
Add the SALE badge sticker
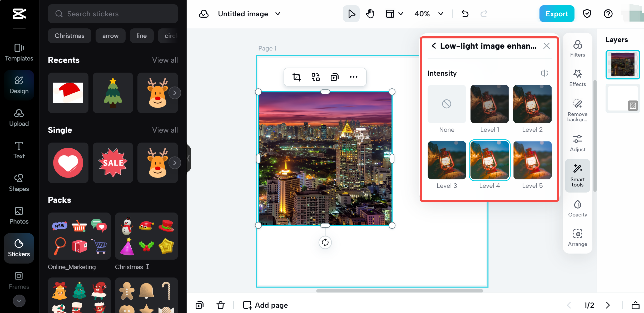pos(113,163)
